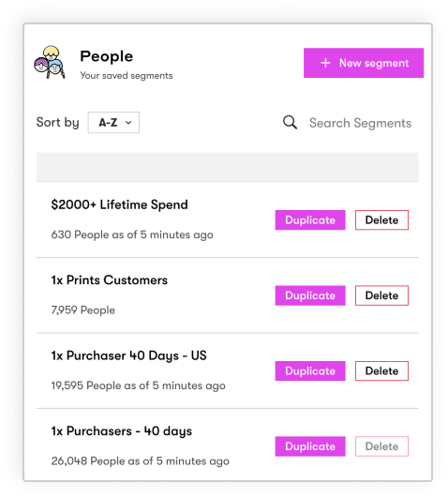The height and width of the screenshot is (498, 448).
Task: Click the magnifying glass search icon
Action: click(290, 123)
